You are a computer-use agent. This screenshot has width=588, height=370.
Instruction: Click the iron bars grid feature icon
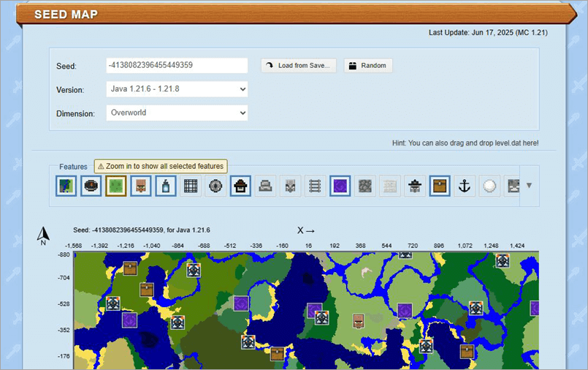[191, 186]
